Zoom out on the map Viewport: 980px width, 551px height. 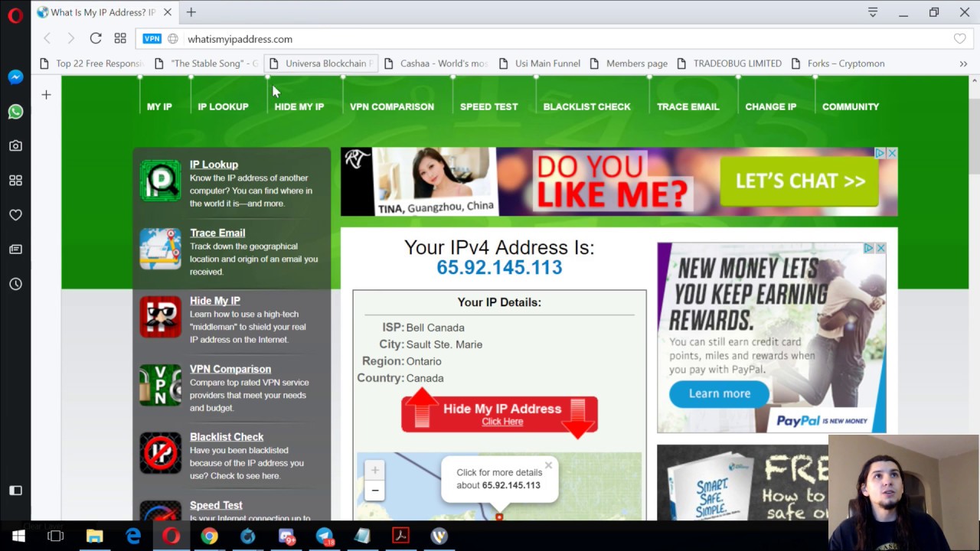click(375, 491)
